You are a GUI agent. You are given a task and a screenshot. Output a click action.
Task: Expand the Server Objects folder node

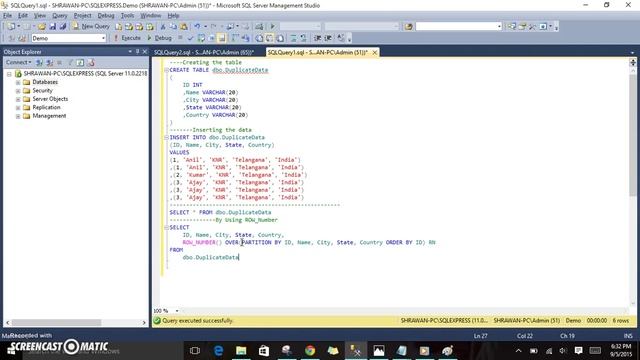[x=18, y=99]
